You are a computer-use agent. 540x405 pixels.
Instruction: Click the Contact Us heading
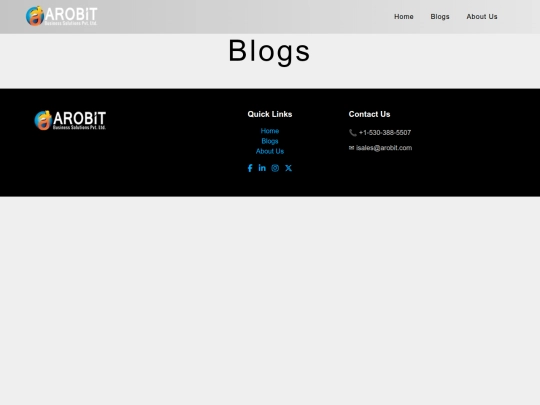[x=369, y=114]
